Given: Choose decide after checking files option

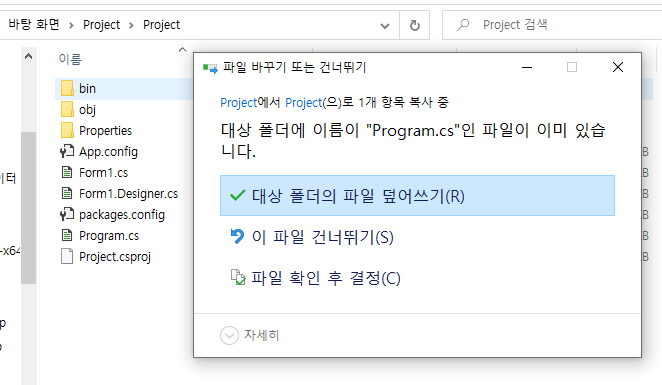Looking at the screenshot, I should [315, 278].
